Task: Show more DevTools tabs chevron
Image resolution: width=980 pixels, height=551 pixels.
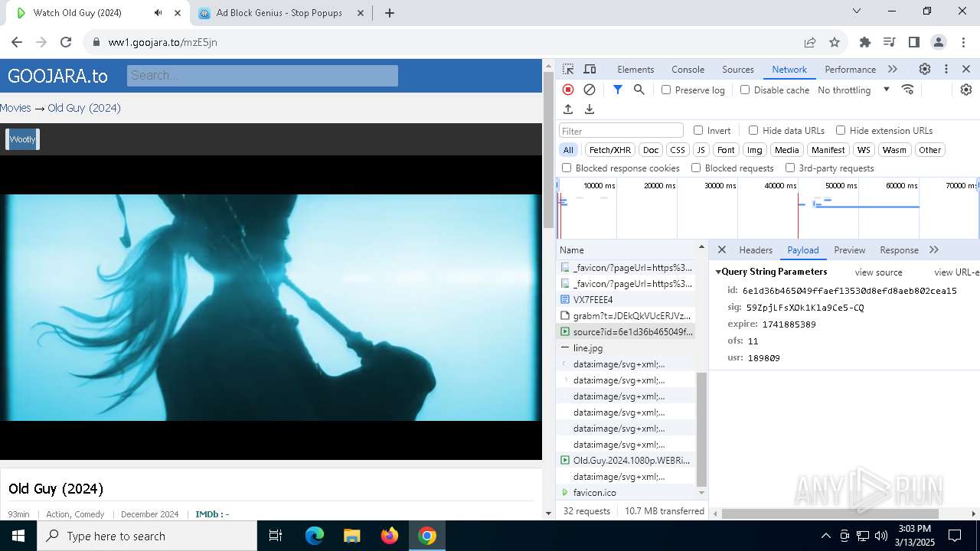Action: [893, 69]
